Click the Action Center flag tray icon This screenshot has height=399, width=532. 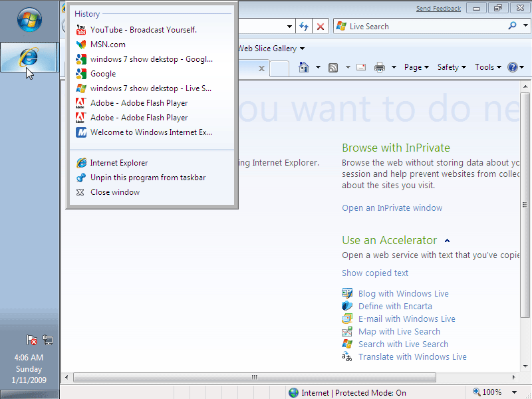coord(32,340)
